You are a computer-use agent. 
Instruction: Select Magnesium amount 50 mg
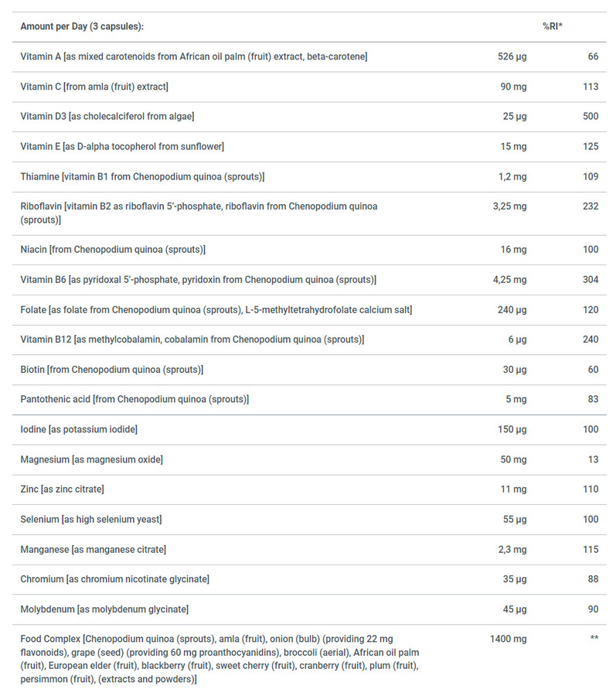513,460
